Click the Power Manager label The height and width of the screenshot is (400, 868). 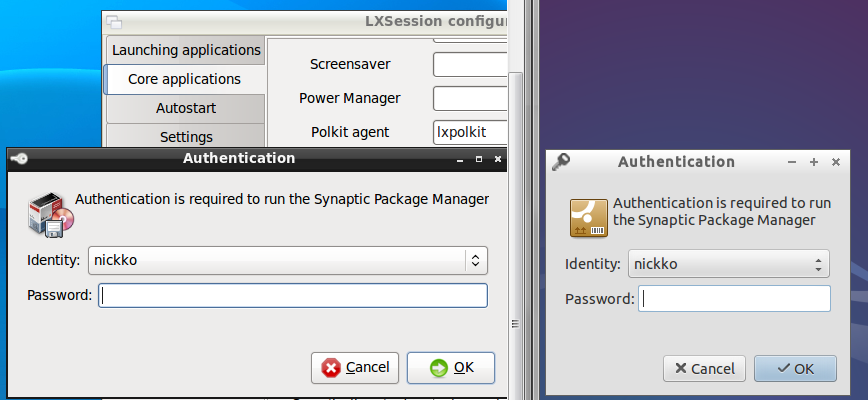(350, 98)
